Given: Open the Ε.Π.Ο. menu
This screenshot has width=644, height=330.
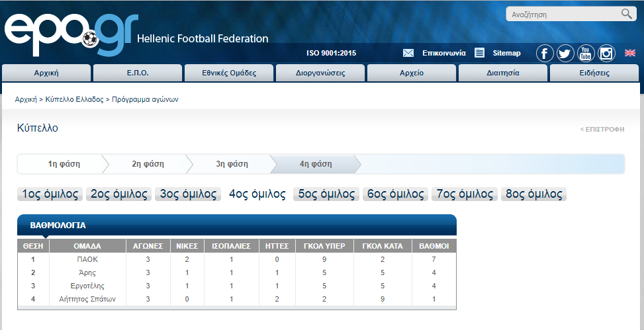Looking at the screenshot, I should (138, 73).
